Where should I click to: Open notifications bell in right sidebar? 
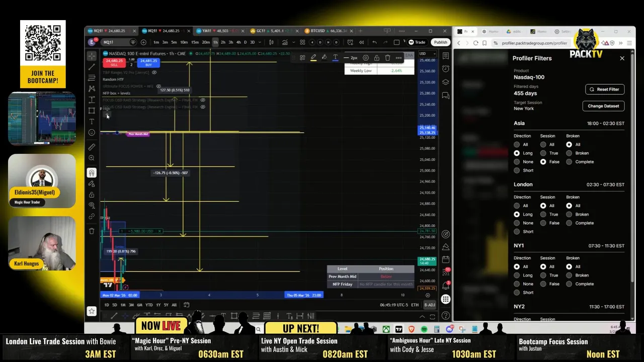point(446,286)
